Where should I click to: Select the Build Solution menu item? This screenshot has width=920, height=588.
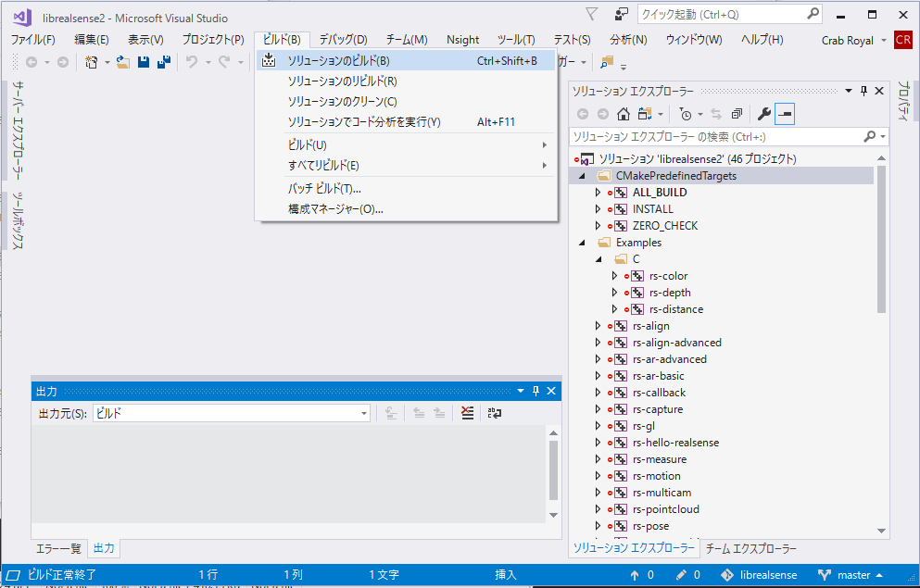click(406, 61)
